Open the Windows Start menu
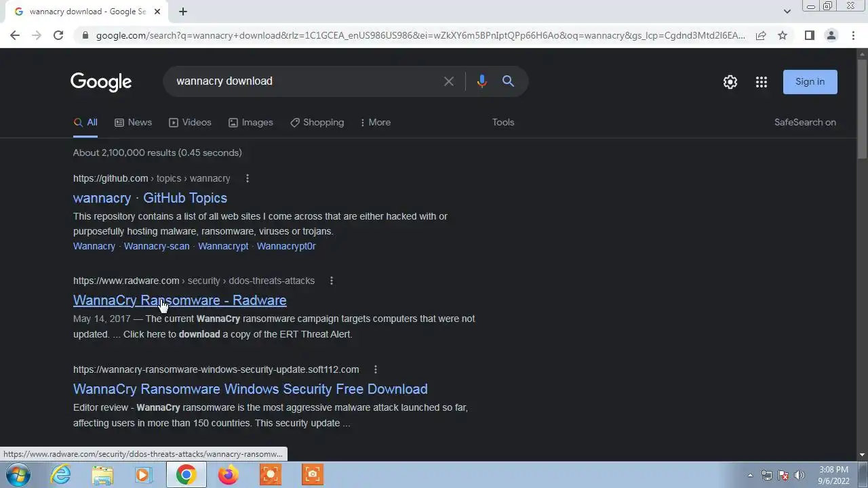The width and height of the screenshot is (868, 488). coord(18,474)
